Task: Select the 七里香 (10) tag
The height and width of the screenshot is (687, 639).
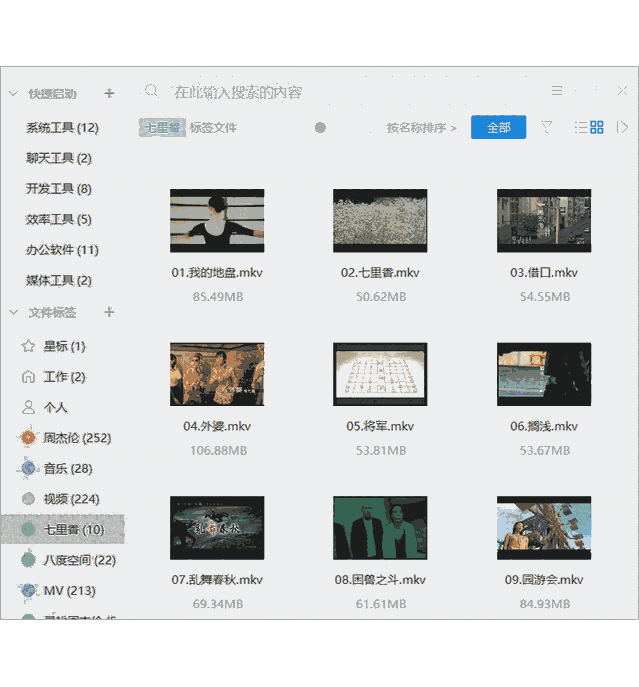Action: tap(62, 529)
